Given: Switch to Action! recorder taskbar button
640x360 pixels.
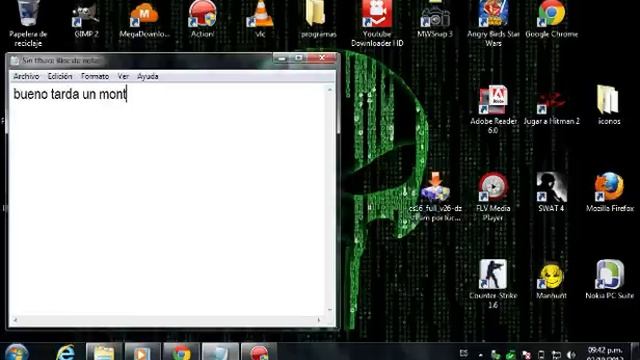Looking at the screenshot, I should (x=259, y=352).
